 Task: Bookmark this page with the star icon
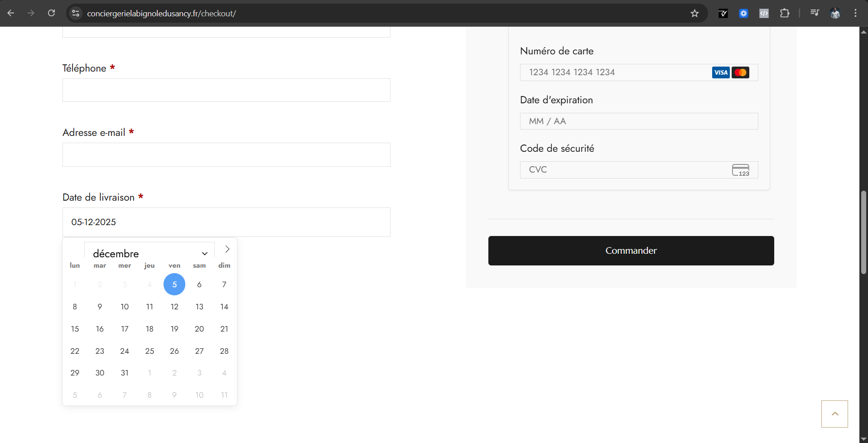pyautogui.click(x=694, y=13)
